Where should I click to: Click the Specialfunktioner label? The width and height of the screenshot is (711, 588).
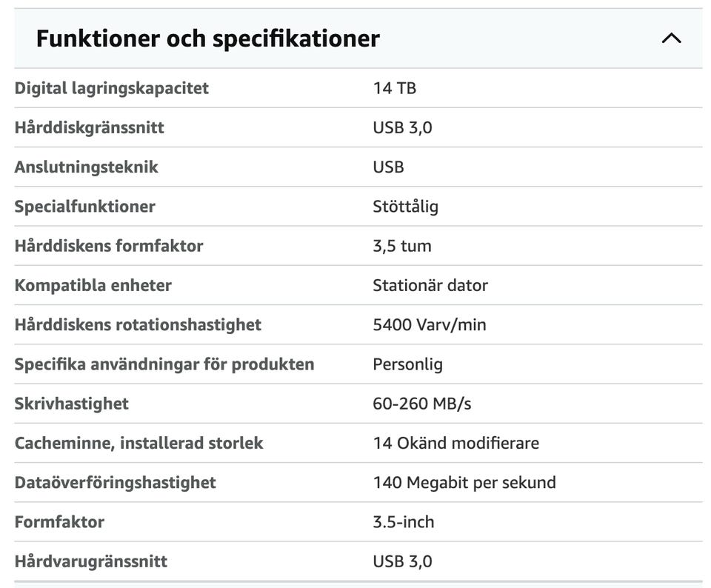84,206
